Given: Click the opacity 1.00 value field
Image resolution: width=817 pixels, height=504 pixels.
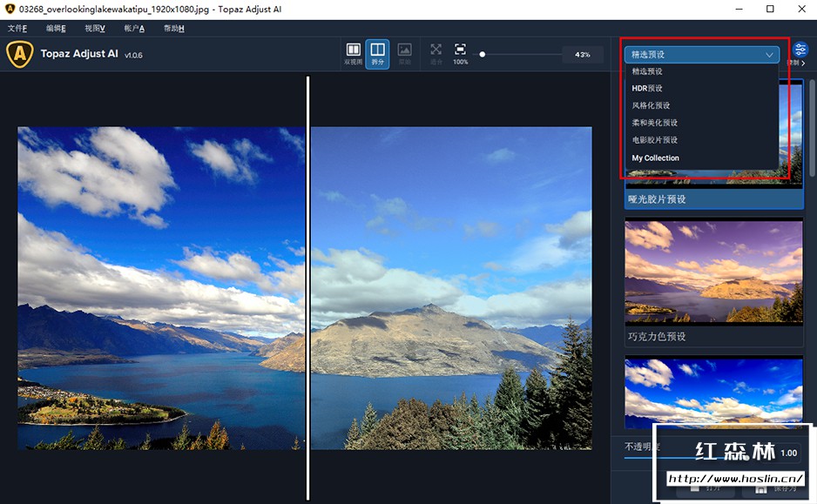Looking at the screenshot, I should click(x=789, y=453).
